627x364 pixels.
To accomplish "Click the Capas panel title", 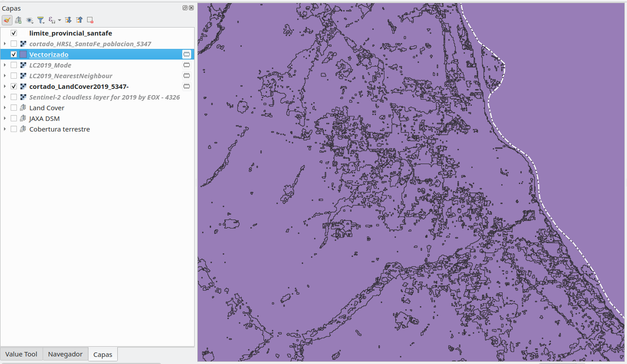I will 11,8.
